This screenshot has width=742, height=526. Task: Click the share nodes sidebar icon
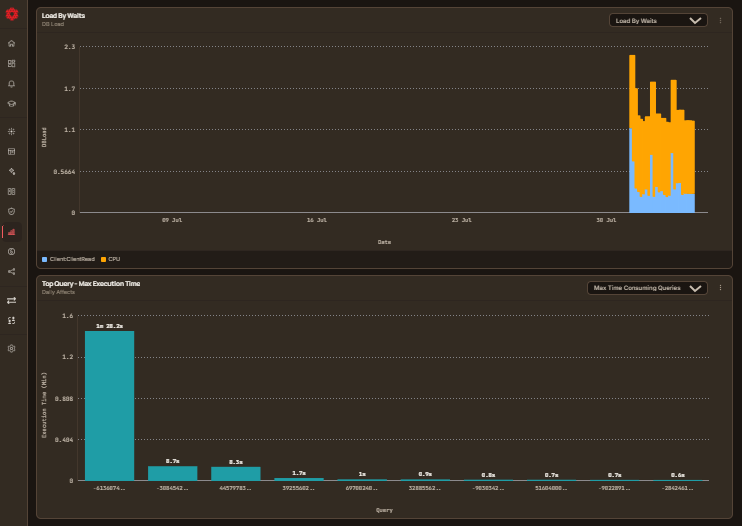[x=12, y=272]
